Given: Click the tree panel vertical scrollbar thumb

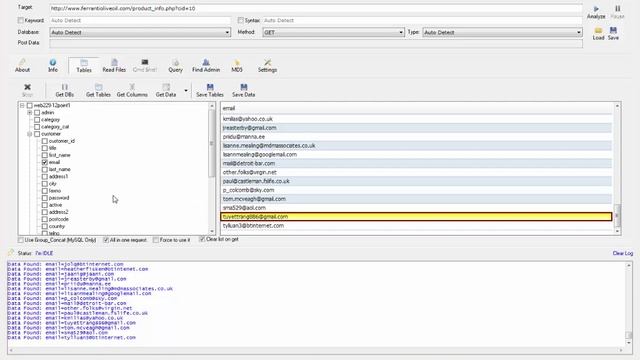Looking at the screenshot, I should tap(211, 143).
